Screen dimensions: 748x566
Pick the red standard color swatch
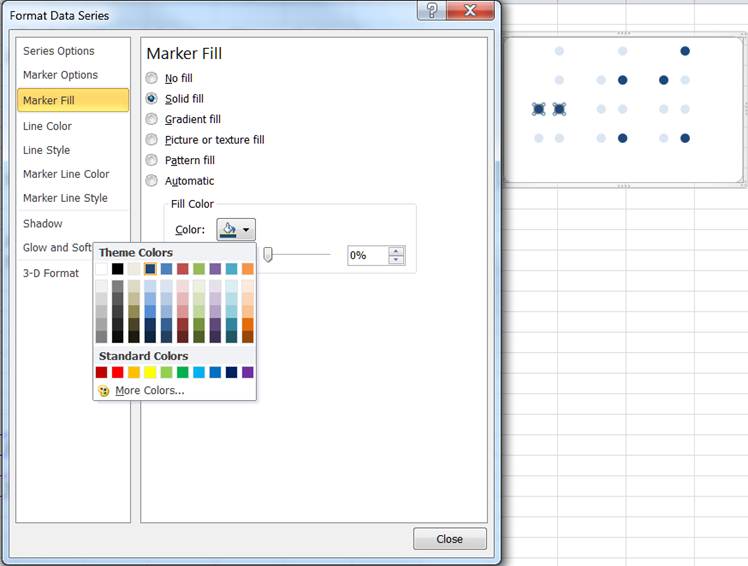tap(118, 372)
